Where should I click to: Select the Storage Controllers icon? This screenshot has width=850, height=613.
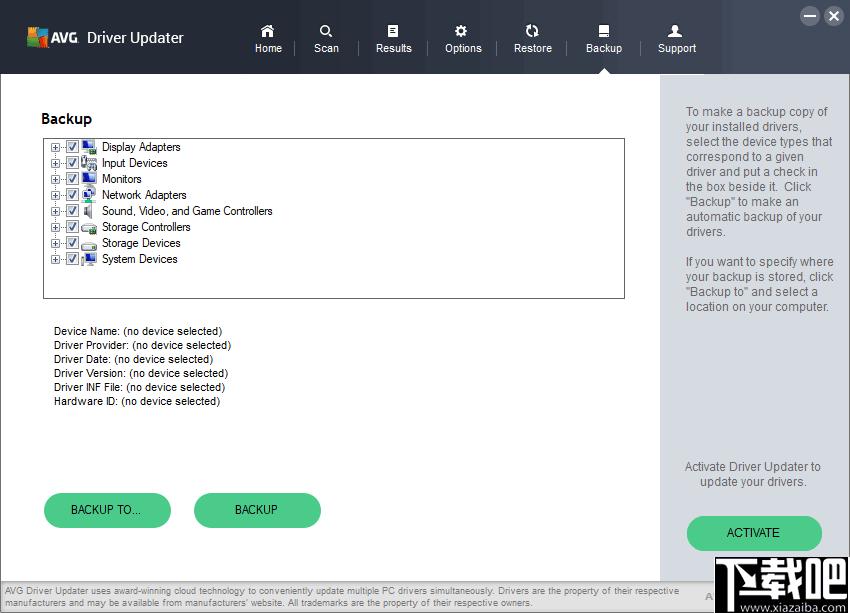(x=89, y=228)
